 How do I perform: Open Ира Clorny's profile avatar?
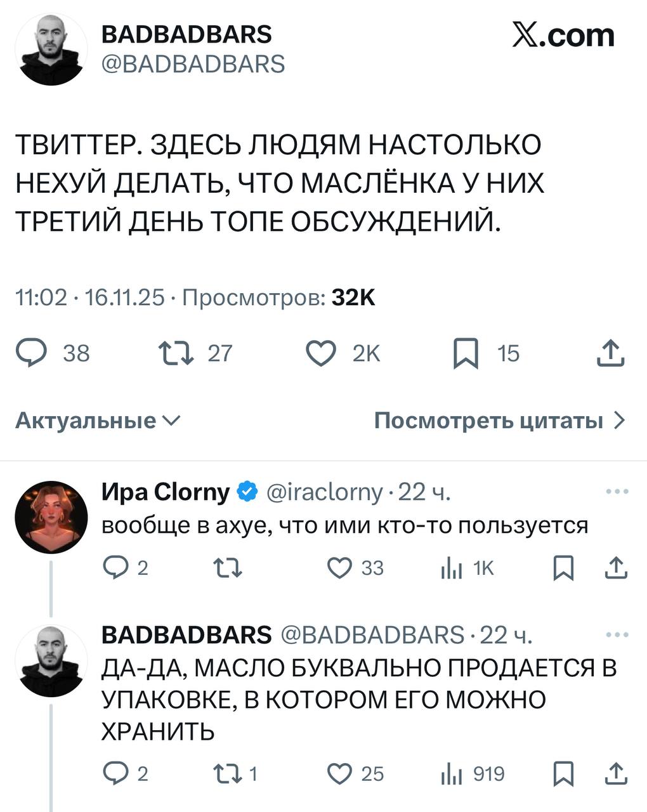pyautogui.click(x=51, y=517)
